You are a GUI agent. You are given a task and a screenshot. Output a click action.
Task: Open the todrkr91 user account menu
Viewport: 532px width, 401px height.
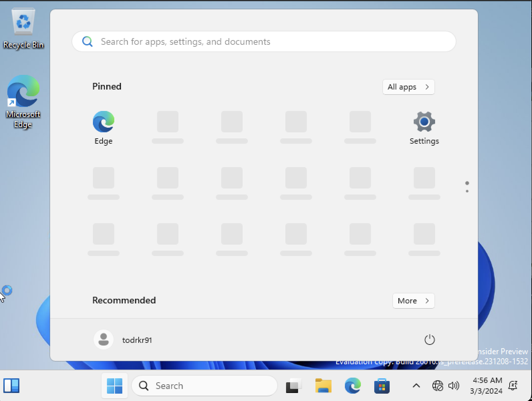pos(123,340)
